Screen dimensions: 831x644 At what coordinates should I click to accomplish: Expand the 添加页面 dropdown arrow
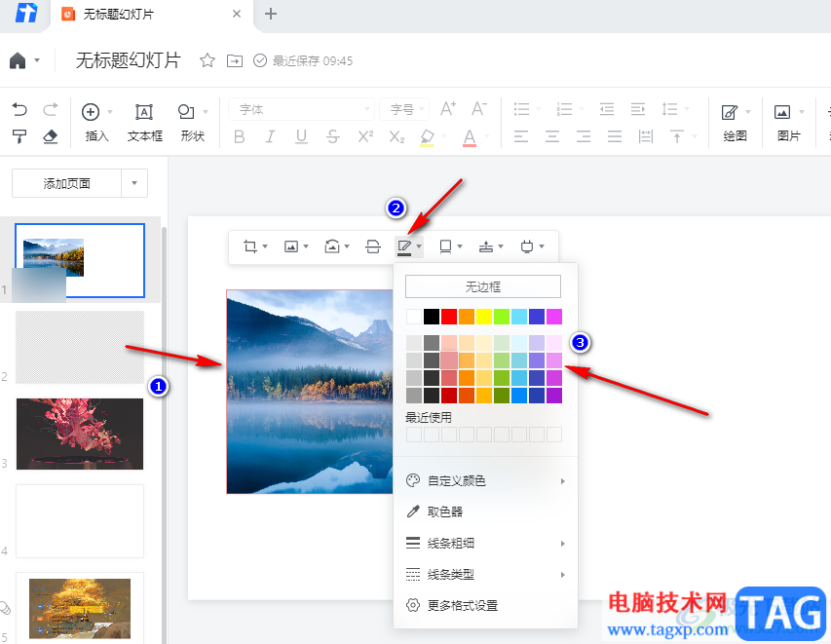134,183
